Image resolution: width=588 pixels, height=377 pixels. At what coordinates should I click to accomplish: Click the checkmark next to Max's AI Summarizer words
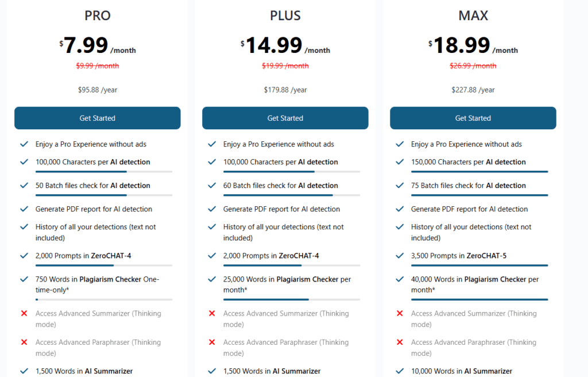pyautogui.click(x=399, y=371)
